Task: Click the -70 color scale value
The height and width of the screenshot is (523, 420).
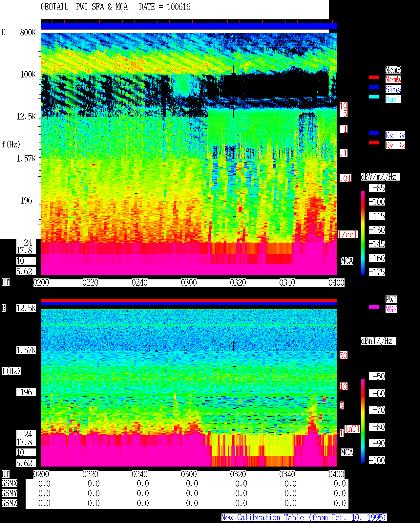Action: point(377,410)
